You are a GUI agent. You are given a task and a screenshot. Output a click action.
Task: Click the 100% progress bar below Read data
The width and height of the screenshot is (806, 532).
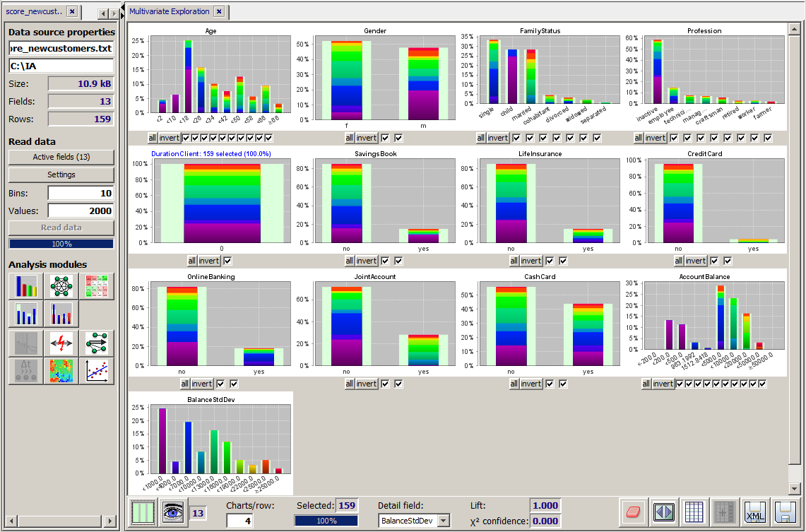tap(61, 243)
